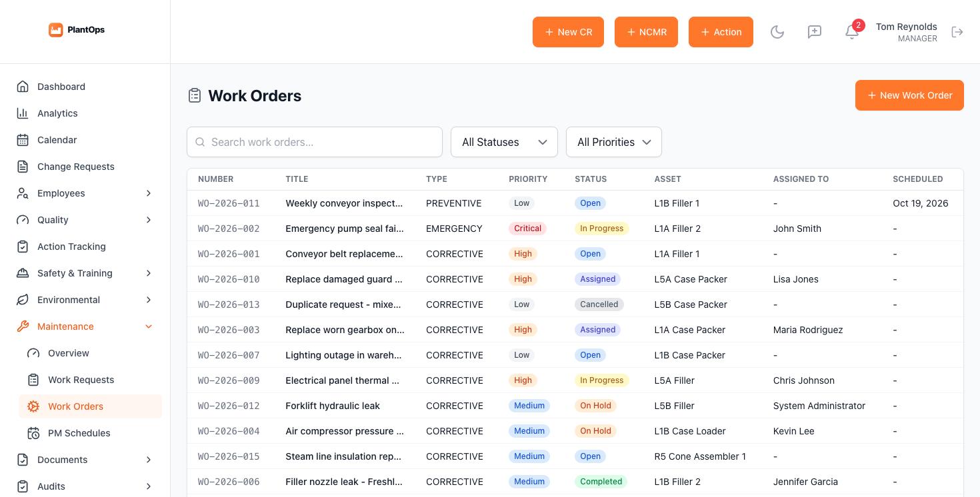This screenshot has height=497, width=980.
Task: Click the Overview gauge icon
Action: (x=33, y=353)
